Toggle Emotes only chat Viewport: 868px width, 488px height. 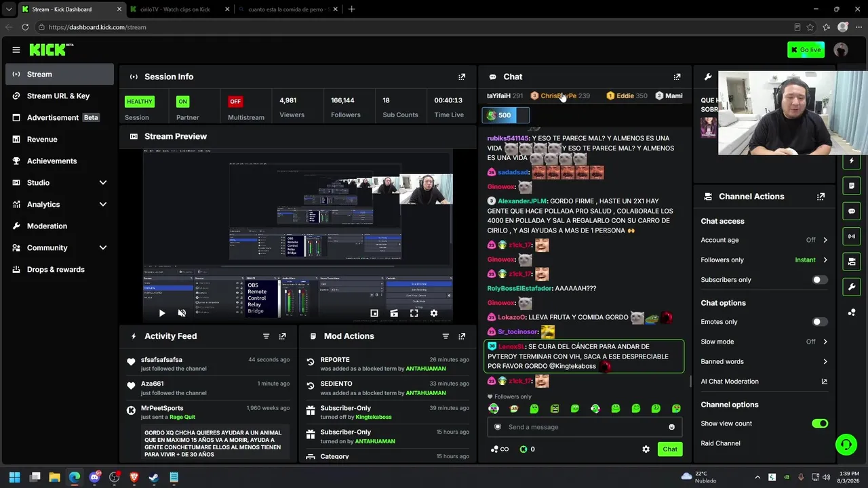(820, 322)
